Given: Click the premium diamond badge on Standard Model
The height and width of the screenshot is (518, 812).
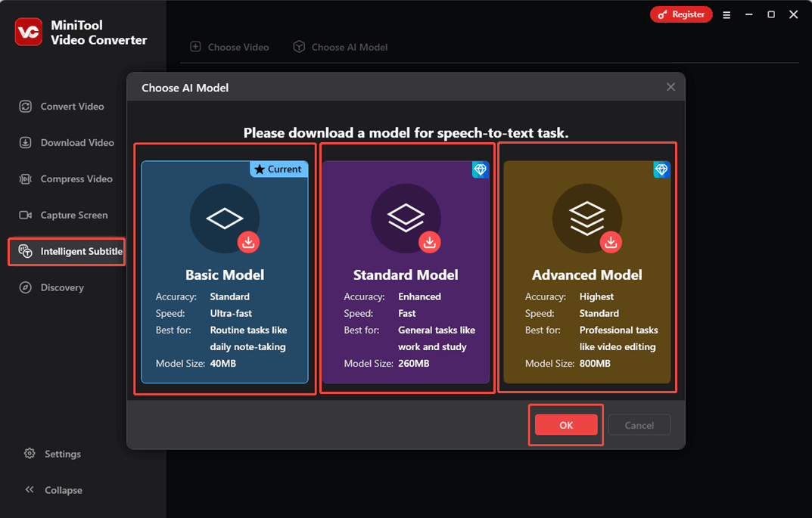Looking at the screenshot, I should (481, 169).
